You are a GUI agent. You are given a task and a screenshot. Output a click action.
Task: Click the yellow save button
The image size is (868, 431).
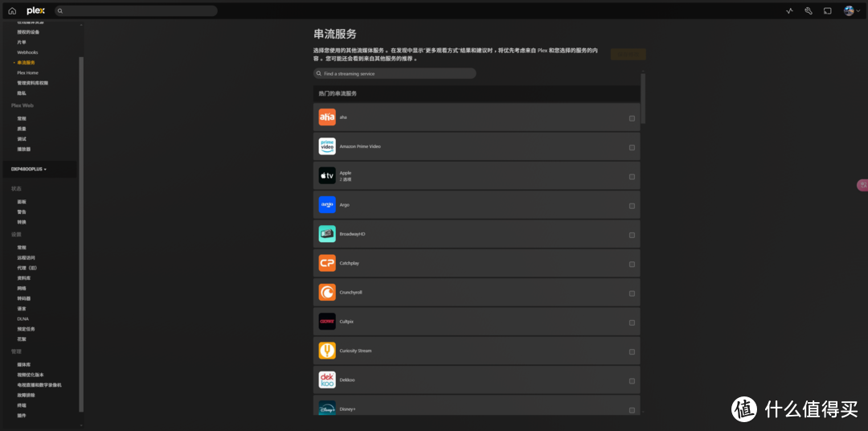pyautogui.click(x=628, y=55)
